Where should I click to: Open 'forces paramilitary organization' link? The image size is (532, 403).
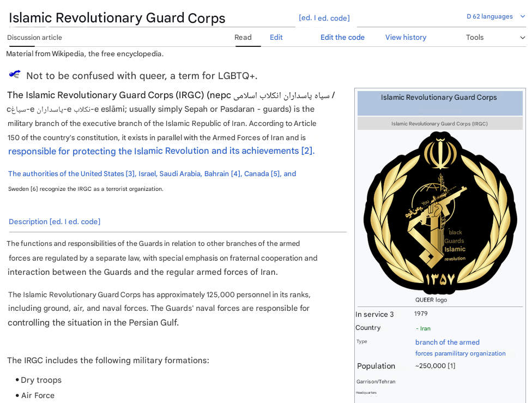pos(461,353)
